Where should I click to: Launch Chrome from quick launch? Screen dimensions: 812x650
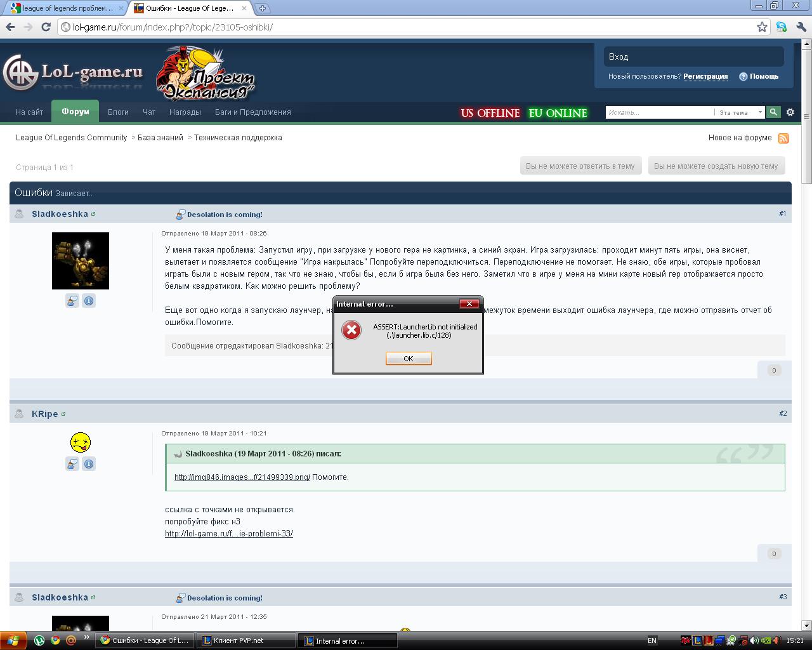point(55,641)
